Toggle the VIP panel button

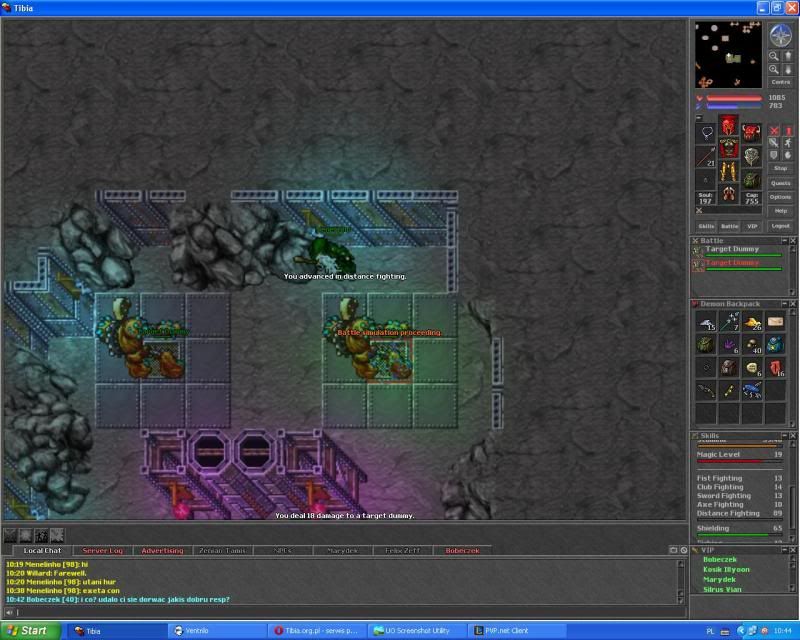[752, 226]
